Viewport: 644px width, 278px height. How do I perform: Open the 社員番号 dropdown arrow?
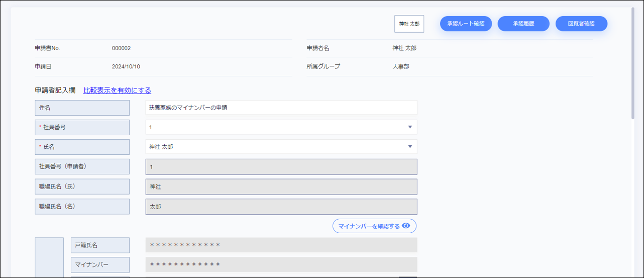point(409,127)
